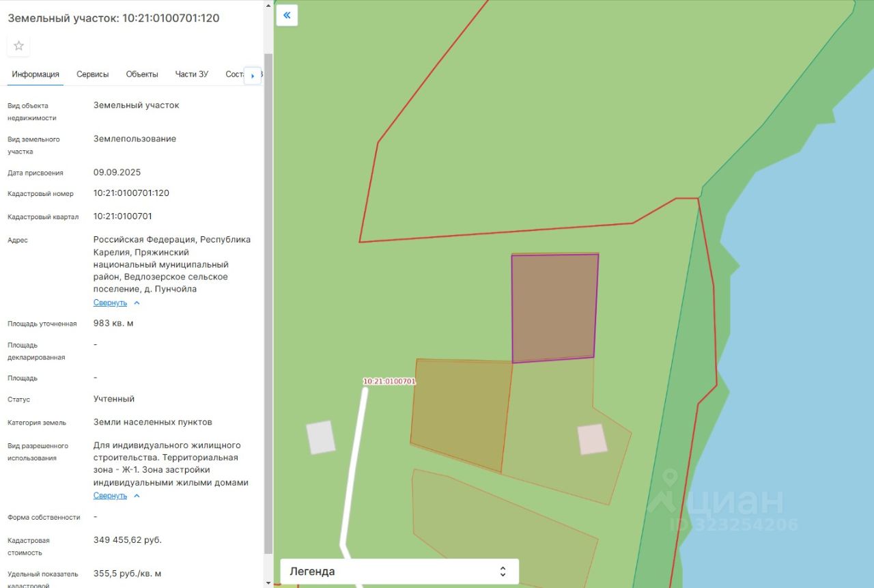874x588 pixels.
Task: Click the date value '09.09.2025'
Action: [117, 172]
